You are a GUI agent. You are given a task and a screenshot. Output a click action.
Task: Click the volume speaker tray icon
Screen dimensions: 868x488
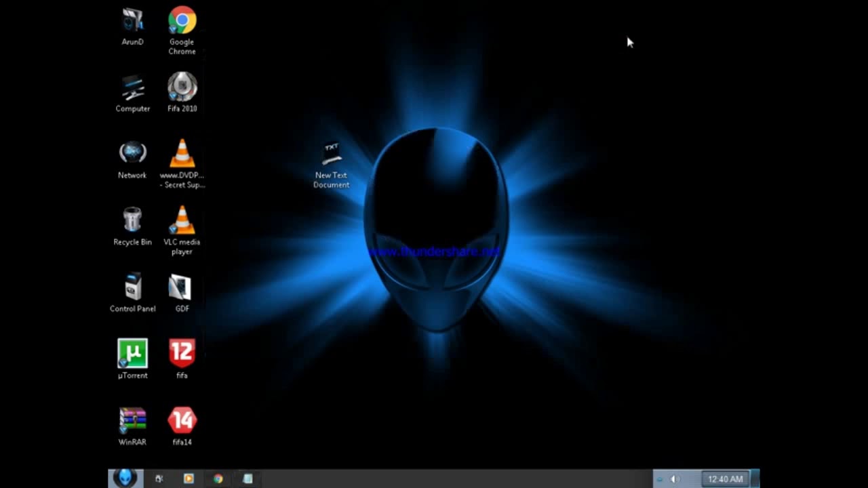pos(674,479)
